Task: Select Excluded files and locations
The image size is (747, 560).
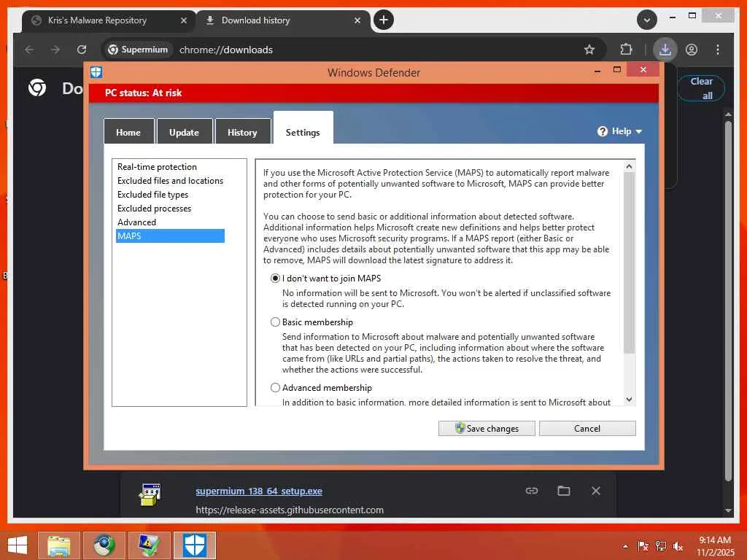Action: point(170,181)
